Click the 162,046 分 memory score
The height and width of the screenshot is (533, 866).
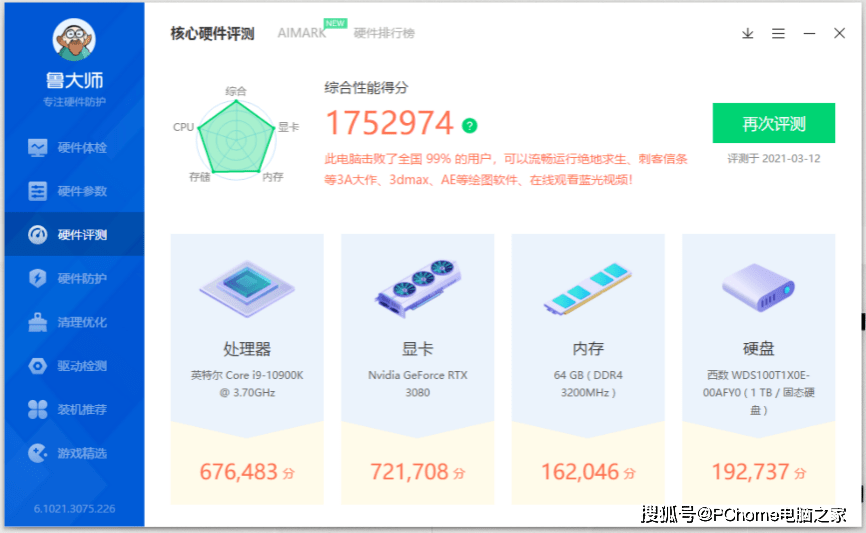tap(588, 472)
